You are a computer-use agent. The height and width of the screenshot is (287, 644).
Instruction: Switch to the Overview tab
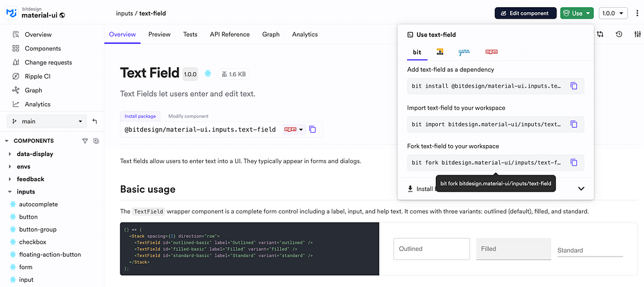click(x=122, y=35)
